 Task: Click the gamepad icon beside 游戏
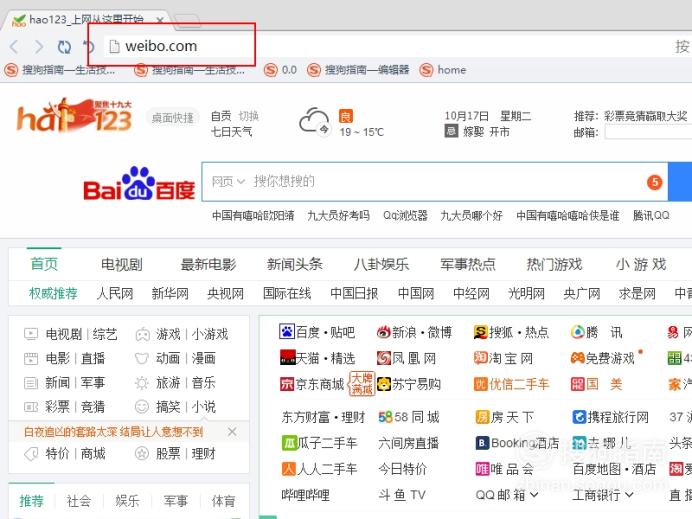tap(142, 335)
